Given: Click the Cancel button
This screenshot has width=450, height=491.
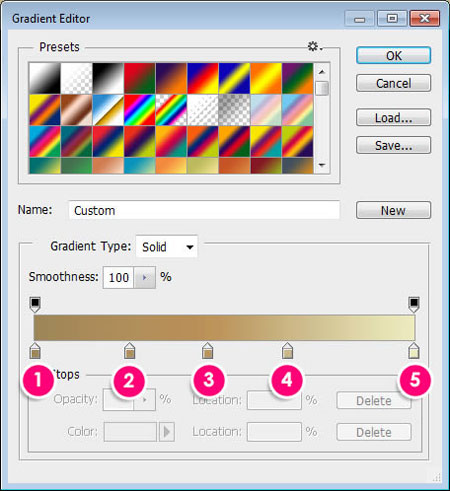Looking at the screenshot, I should pos(393,83).
